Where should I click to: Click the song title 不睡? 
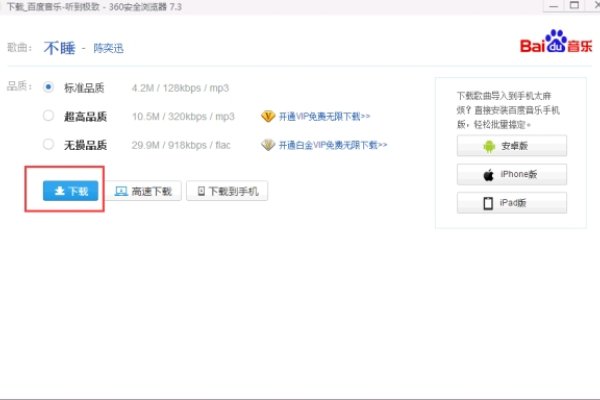60,48
